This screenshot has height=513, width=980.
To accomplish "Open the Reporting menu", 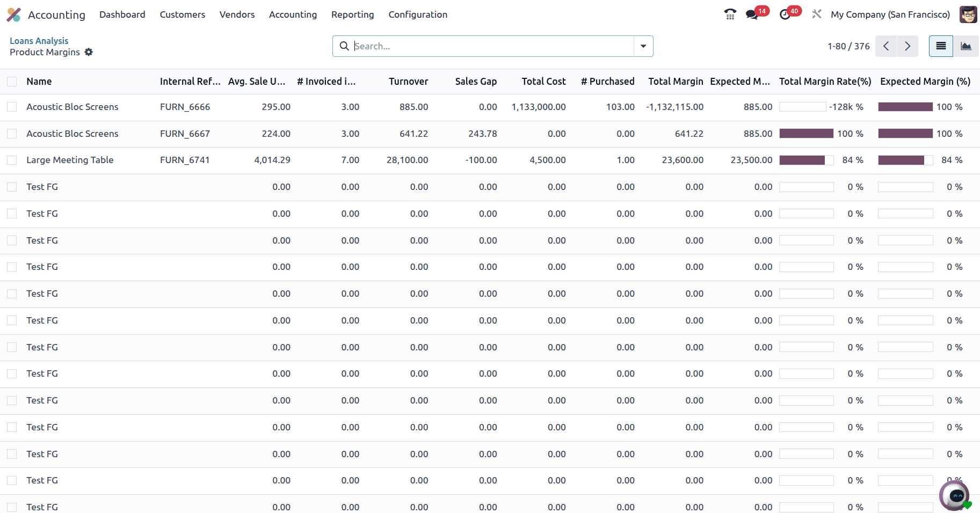I will [352, 14].
